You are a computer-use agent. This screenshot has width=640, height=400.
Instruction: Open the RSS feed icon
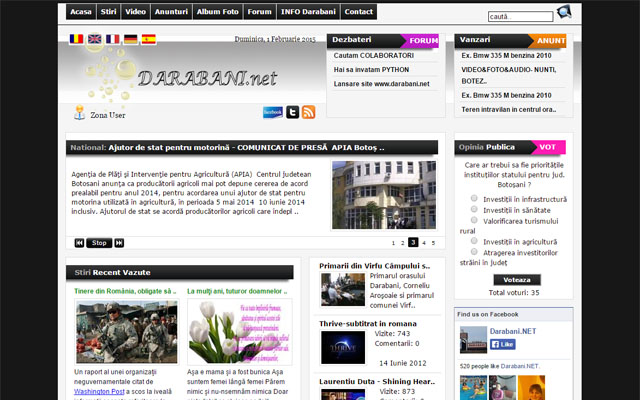point(309,112)
